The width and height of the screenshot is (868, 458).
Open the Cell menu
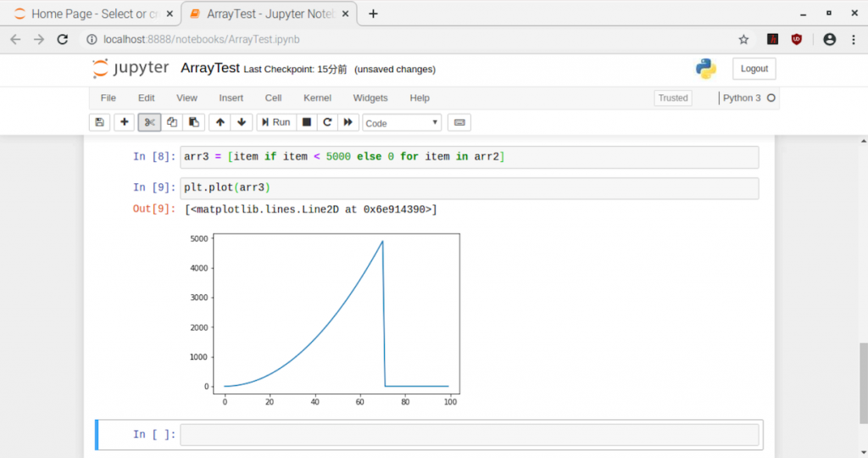point(273,98)
